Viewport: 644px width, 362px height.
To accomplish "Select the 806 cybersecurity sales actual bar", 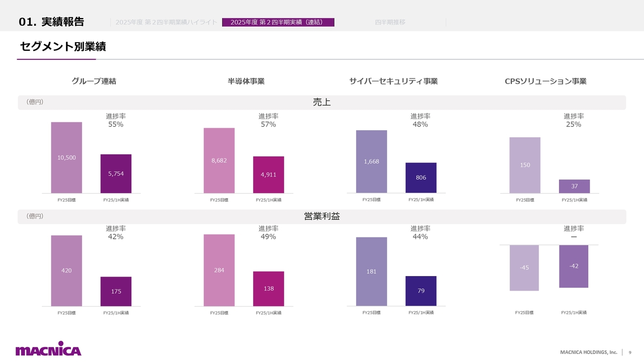I will [421, 177].
